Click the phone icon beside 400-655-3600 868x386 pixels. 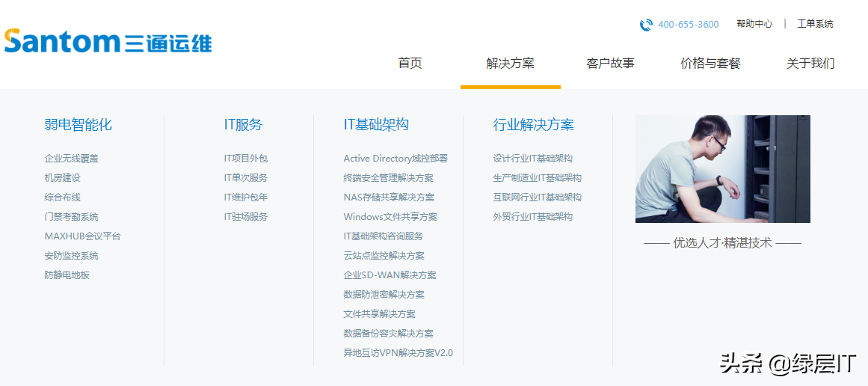click(x=646, y=25)
